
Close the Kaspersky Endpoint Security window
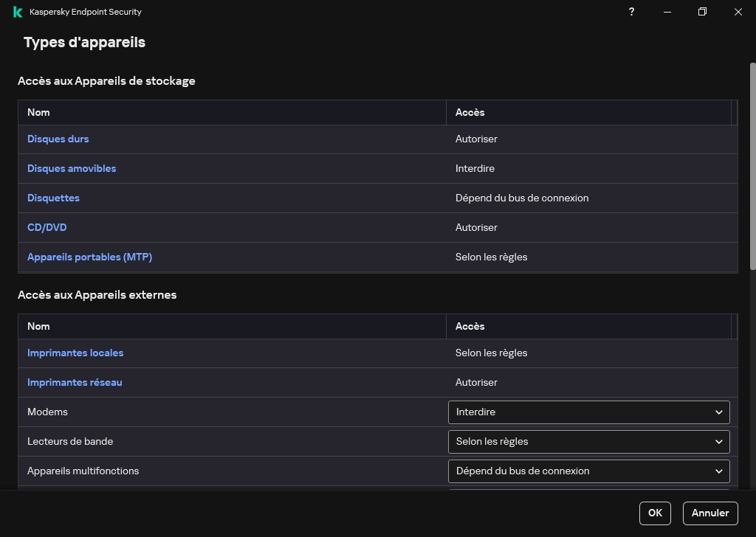click(738, 12)
